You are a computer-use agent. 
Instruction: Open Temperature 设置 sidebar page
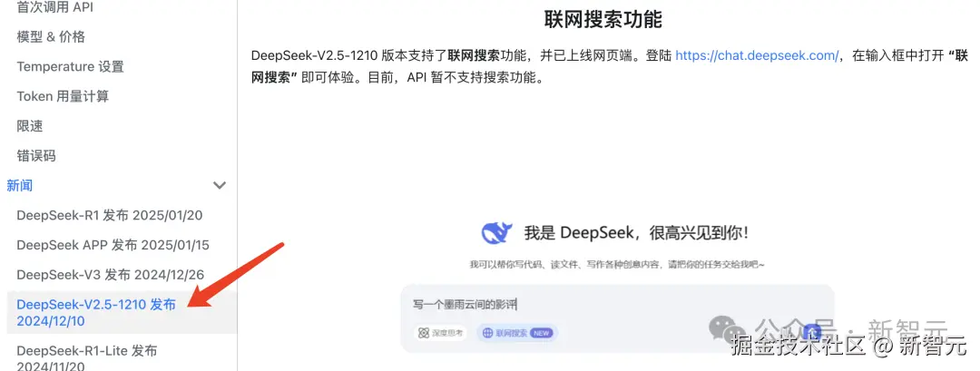(x=70, y=67)
